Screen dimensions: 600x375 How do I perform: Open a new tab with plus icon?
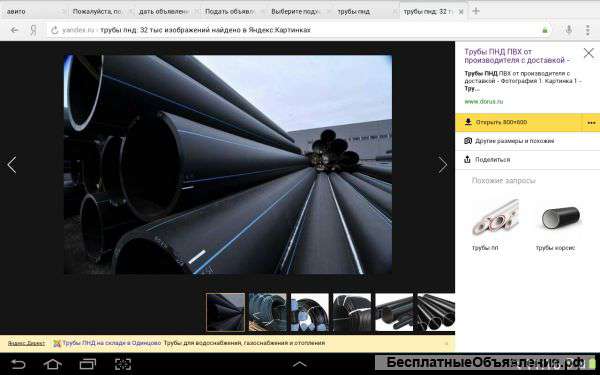point(476,11)
